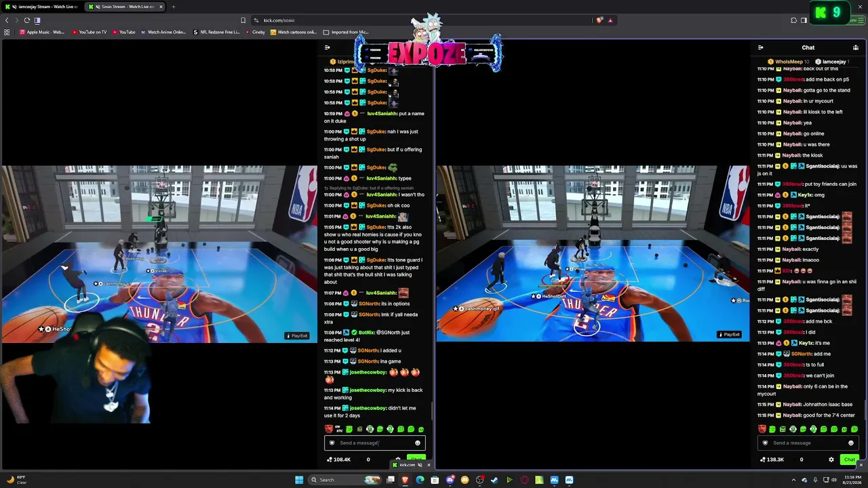Viewport: 868px width, 488px height.
Task: Click Nayball username on Johnathon Isaac base message
Action: click(x=792, y=405)
